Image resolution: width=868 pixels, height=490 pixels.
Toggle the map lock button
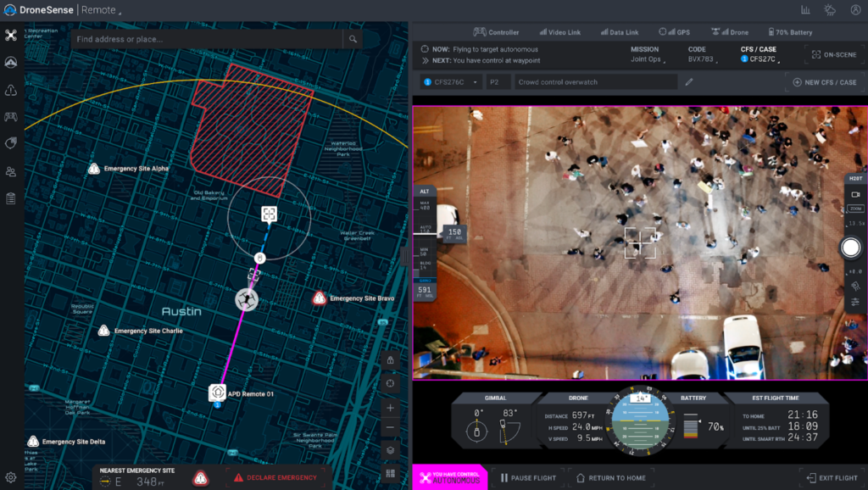[x=390, y=360]
